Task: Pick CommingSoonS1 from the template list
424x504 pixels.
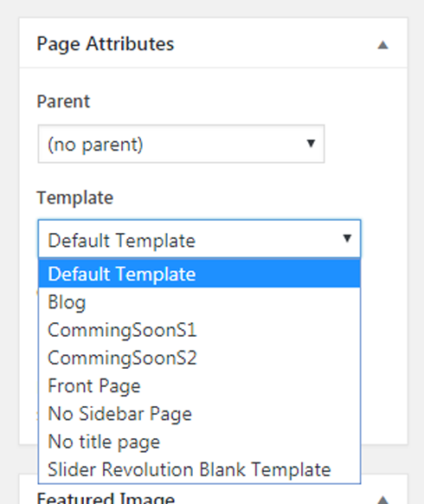Action: coord(200,330)
